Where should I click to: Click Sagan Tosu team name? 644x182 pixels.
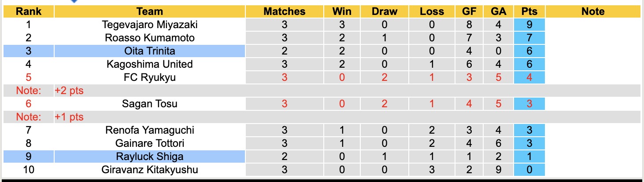tap(150, 104)
